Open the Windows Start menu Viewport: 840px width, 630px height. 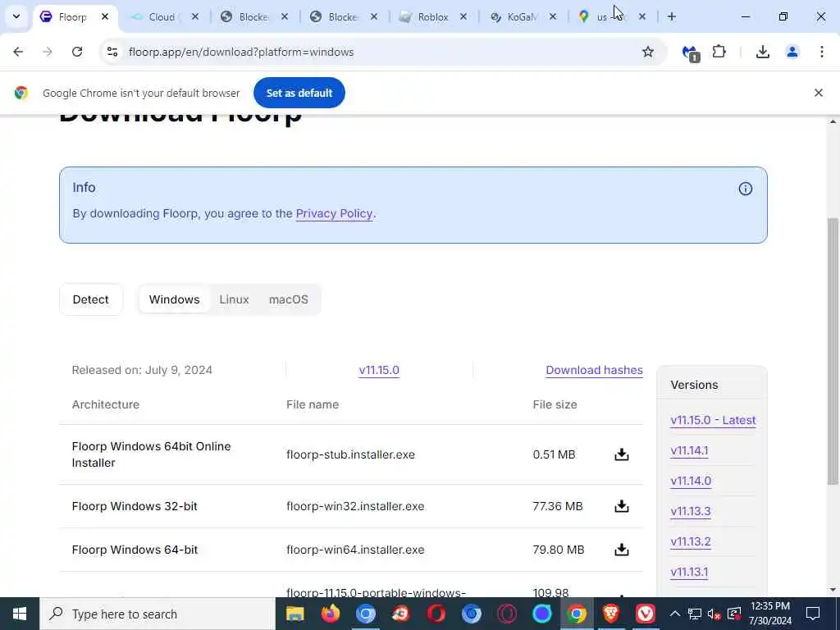(20, 614)
